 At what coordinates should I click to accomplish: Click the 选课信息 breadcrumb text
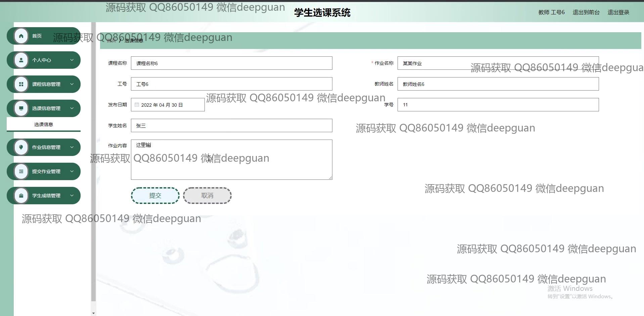pos(134,41)
